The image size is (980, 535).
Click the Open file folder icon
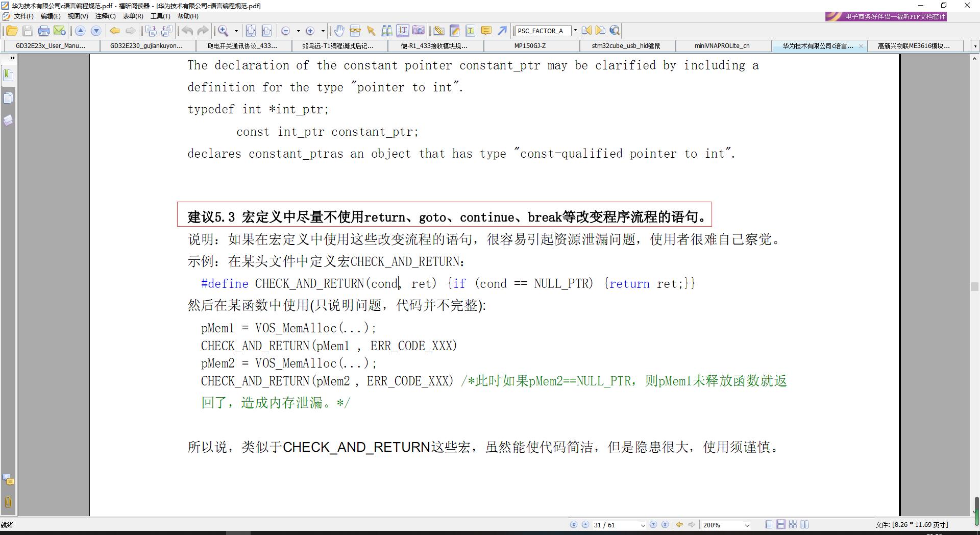click(12, 31)
